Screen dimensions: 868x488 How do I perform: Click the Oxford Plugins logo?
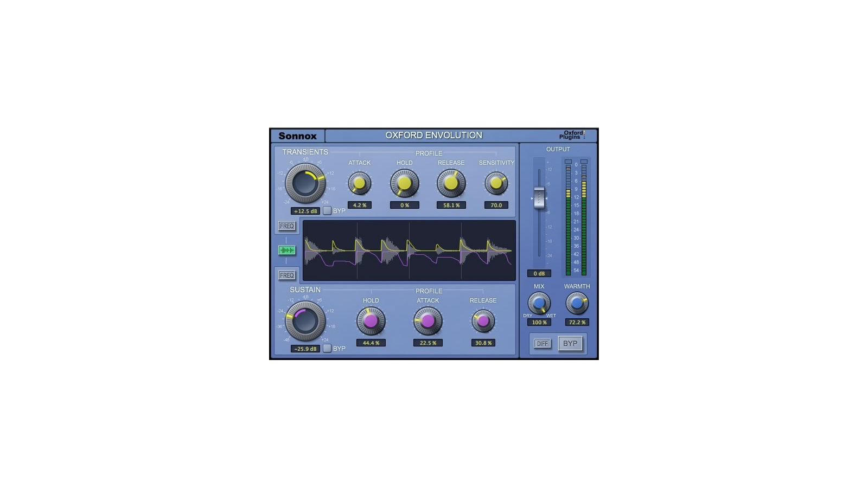(x=572, y=135)
